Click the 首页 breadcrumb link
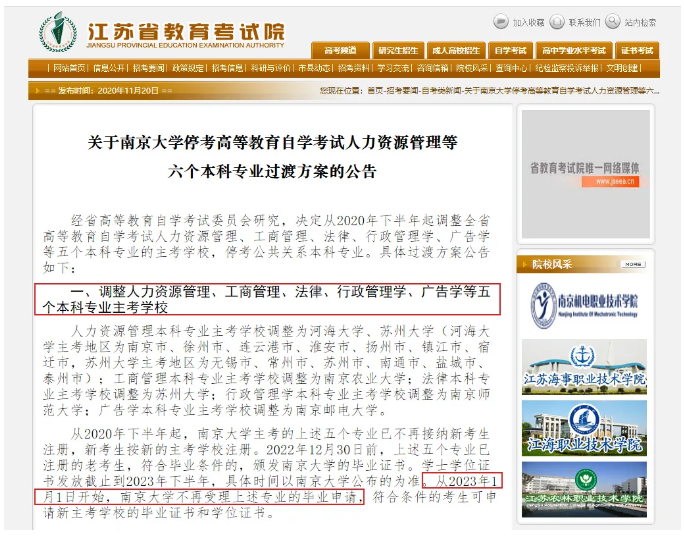Viewport: 684px width, 536px height. (376, 91)
